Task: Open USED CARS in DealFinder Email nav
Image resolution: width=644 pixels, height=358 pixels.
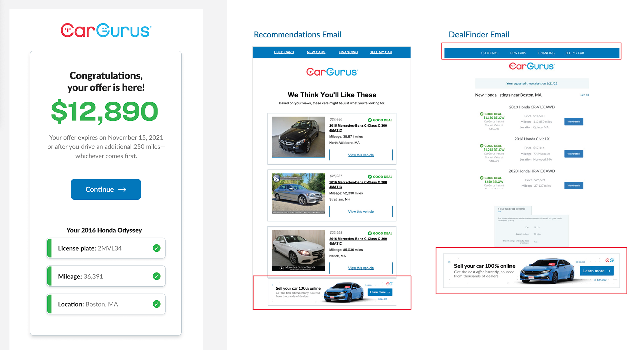Action: (489, 53)
